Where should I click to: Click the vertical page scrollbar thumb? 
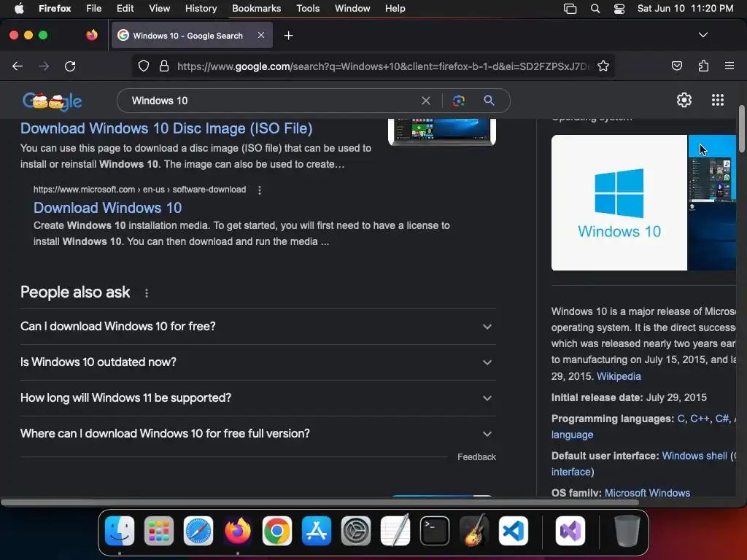[x=742, y=128]
